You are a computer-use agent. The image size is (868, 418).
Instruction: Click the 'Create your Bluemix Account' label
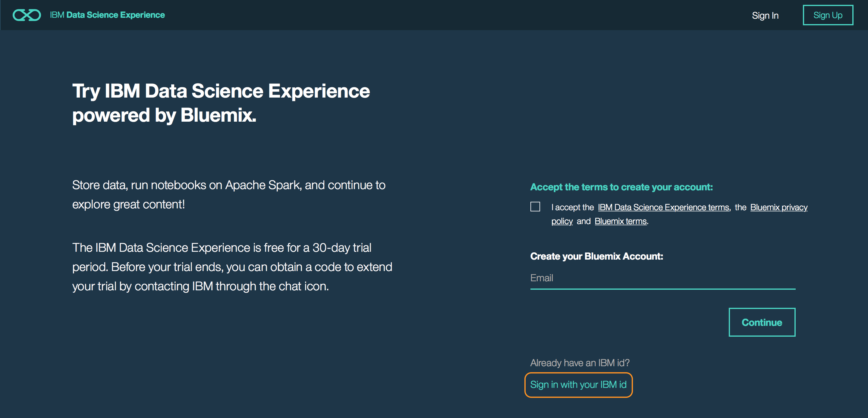pyautogui.click(x=596, y=256)
